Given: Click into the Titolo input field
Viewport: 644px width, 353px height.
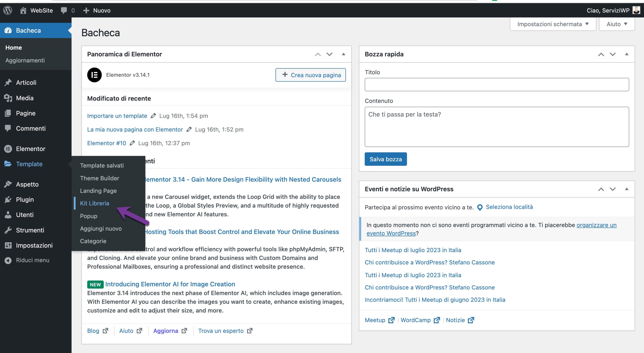Looking at the screenshot, I should [497, 85].
